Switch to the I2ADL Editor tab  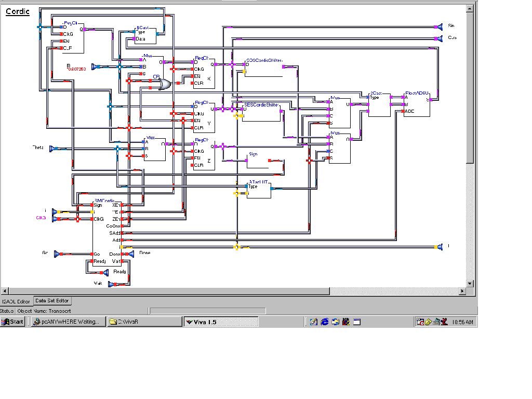16,301
